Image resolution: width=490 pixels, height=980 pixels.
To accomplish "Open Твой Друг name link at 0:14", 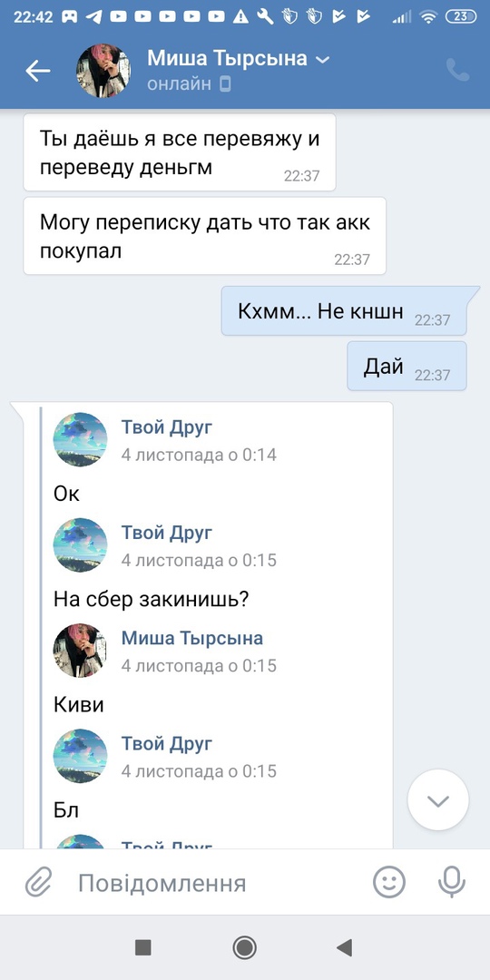I will (x=167, y=427).
